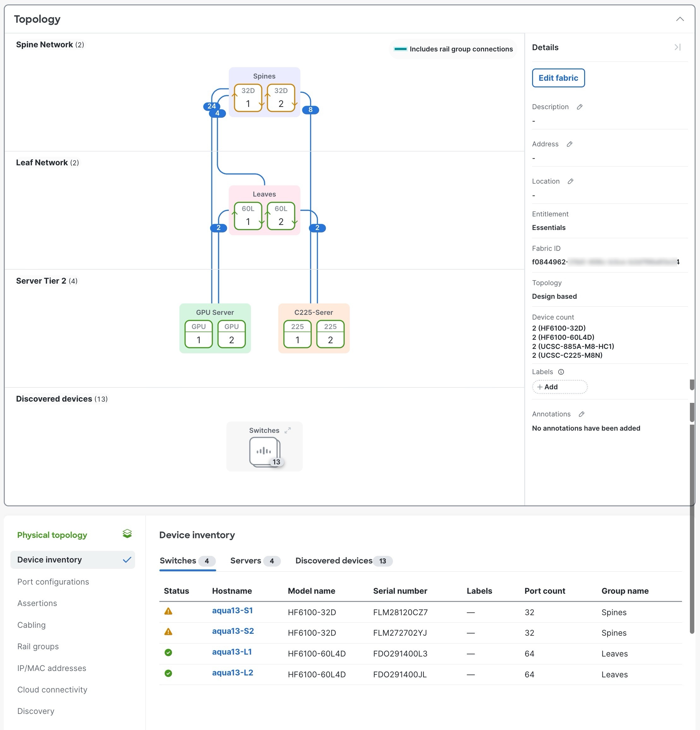Screen dimensions: 700x730
Task: Click the Labels info icon
Action: point(561,372)
